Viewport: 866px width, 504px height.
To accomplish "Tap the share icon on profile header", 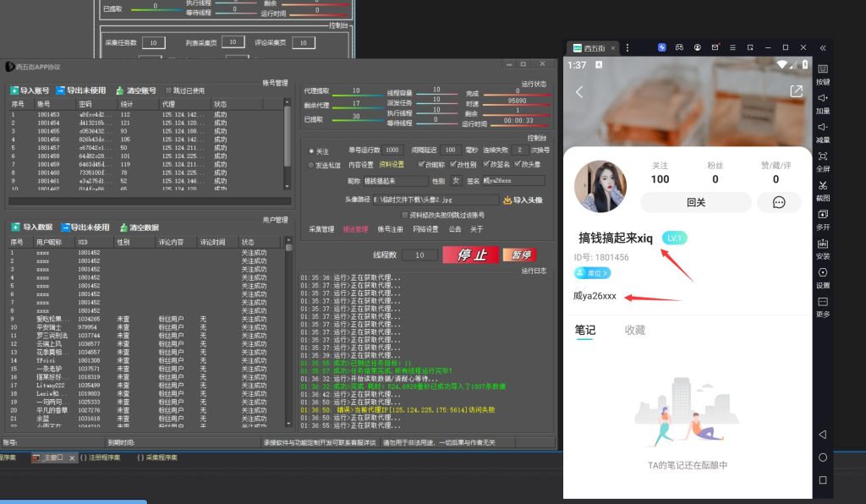I will [796, 91].
